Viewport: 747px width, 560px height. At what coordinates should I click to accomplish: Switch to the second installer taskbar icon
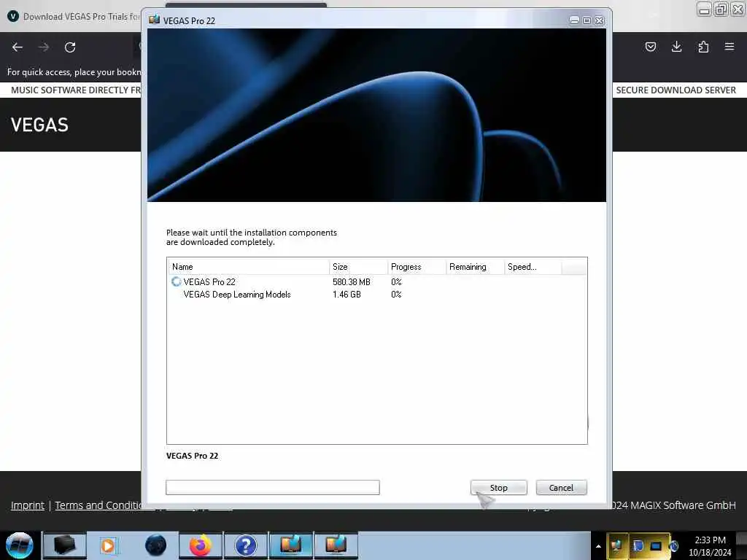[336, 545]
